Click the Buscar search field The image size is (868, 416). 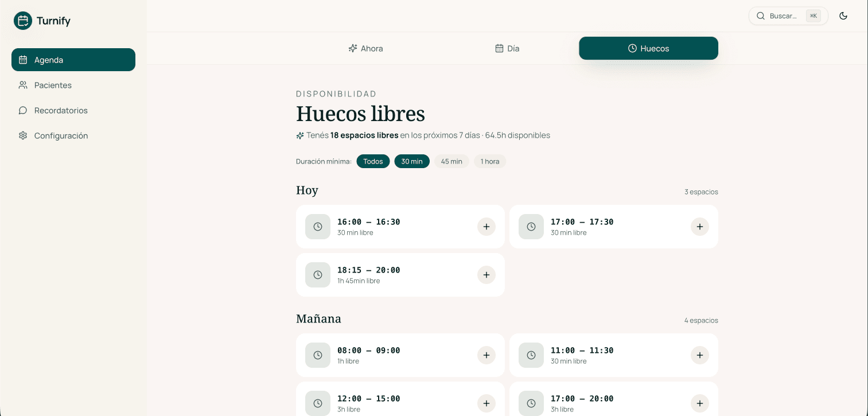click(786, 15)
